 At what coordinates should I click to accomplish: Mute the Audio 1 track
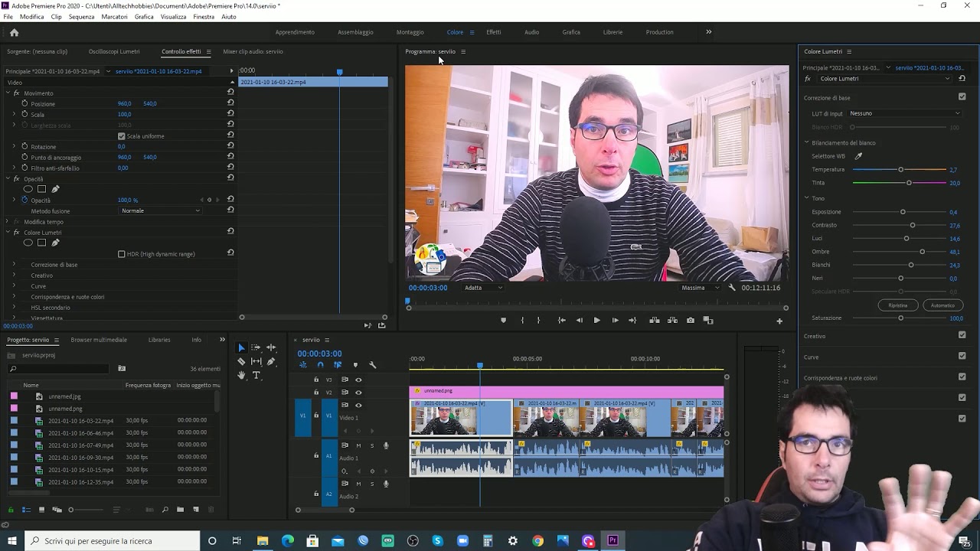(x=358, y=445)
